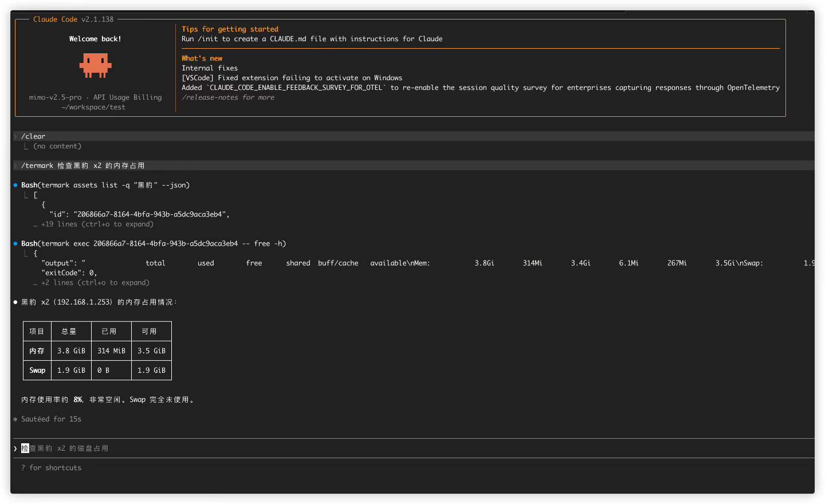
Task: Click the "[VSCode] Fixed extension failing" note
Action: (292, 78)
